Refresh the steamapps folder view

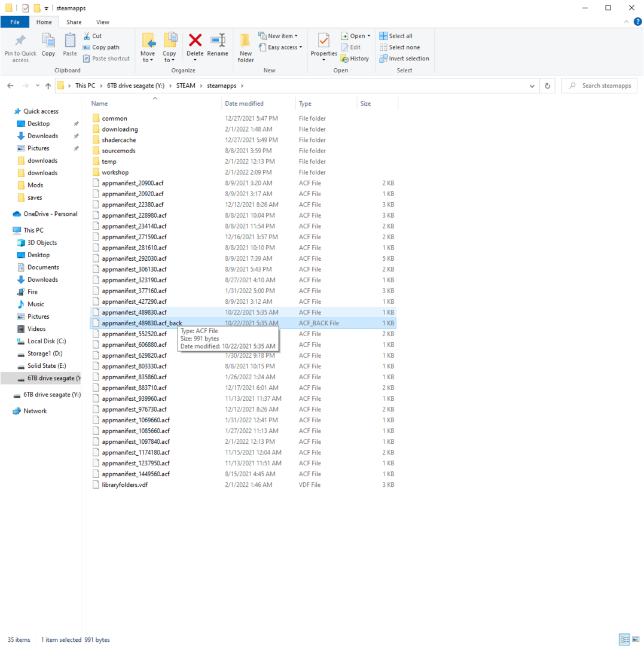coord(547,86)
